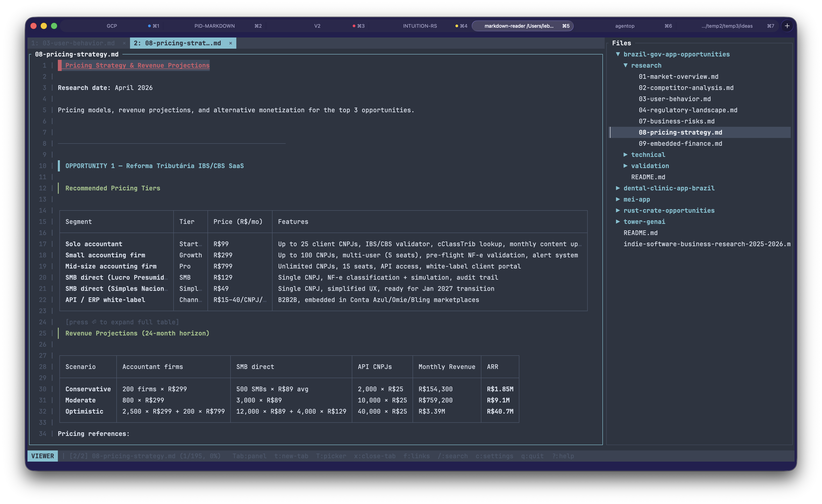Open links with the f:links status hint
This screenshot has width=822, height=504.
click(417, 456)
